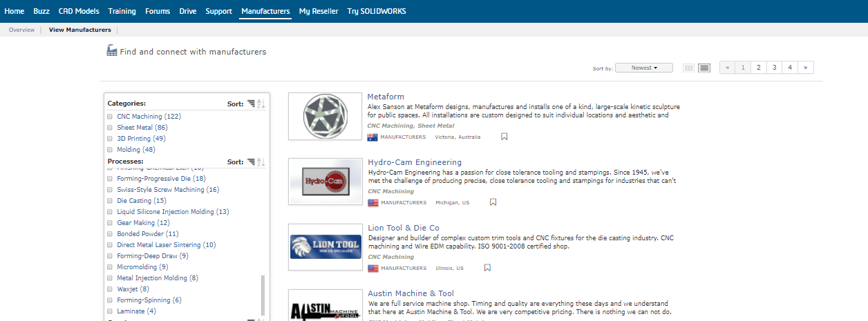Go to results page 4
Image resolution: width=868 pixels, height=321 pixels.
pos(791,68)
